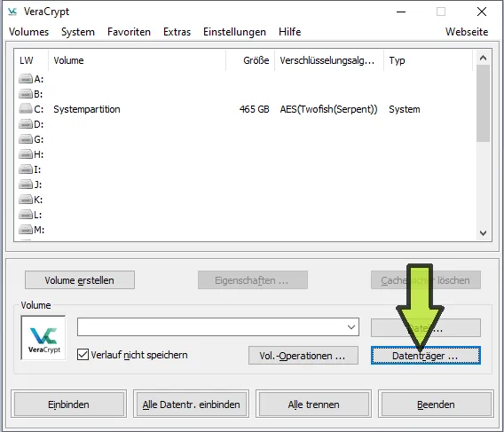
Task: Open the System menu
Action: point(78,32)
